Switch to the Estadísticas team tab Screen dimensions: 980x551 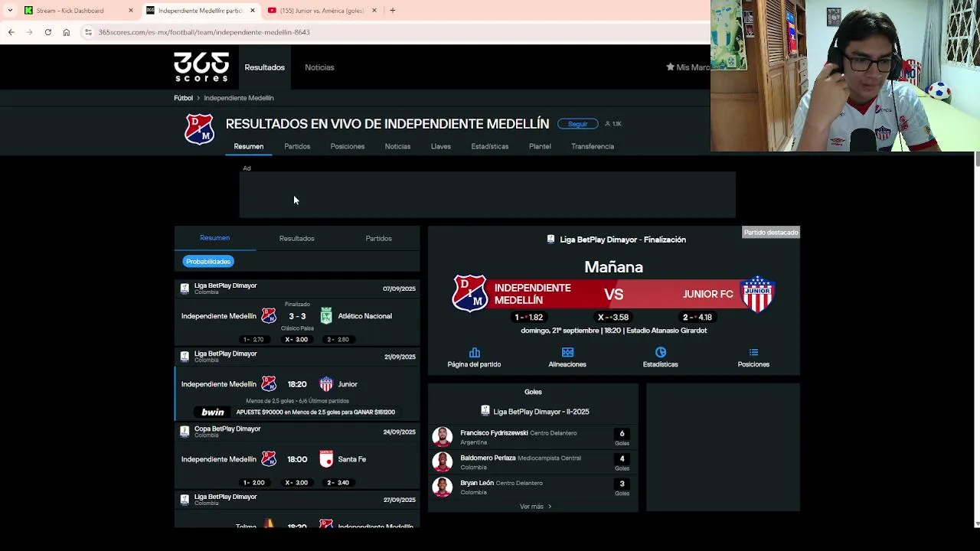pyautogui.click(x=490, y=146)
